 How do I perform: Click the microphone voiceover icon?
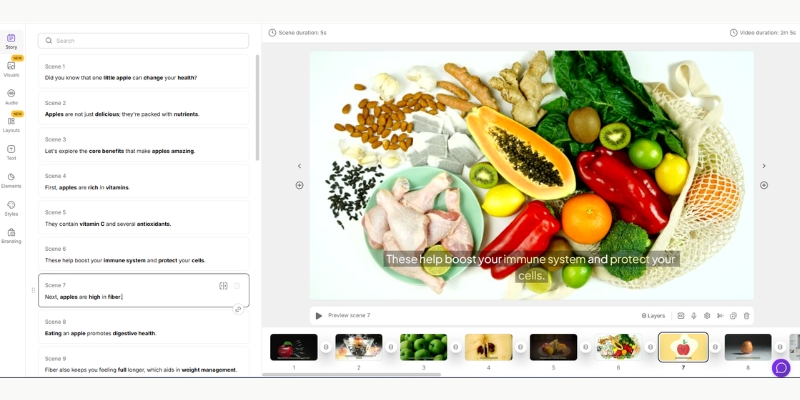coord(694,315)
